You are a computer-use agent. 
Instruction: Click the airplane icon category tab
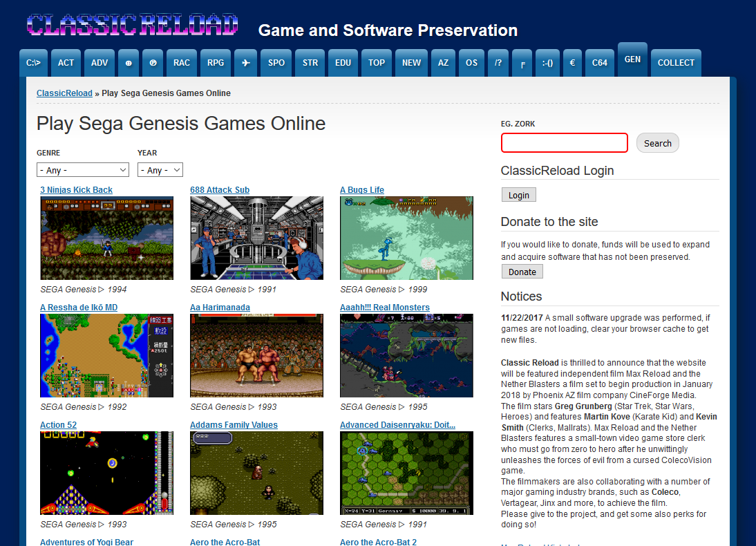pyautogui.click(x=245, y=62)
